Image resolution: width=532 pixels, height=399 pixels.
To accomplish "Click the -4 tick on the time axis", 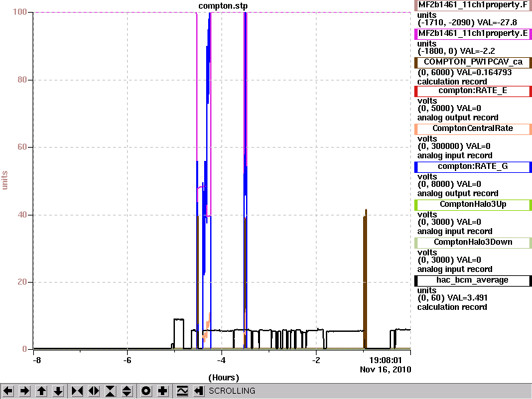I will point(221,360).
